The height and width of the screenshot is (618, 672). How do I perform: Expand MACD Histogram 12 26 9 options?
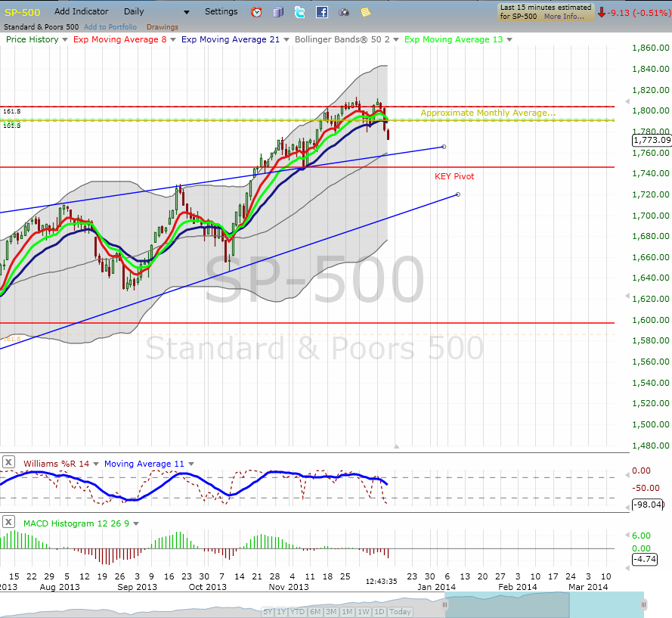pyautogui.click(x=136, y=523)
